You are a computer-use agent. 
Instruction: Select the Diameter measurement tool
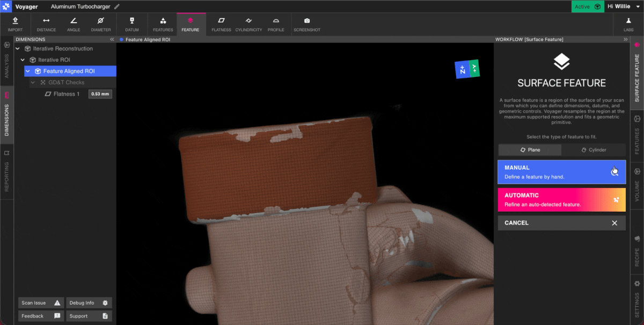click(x=101, y=24)
